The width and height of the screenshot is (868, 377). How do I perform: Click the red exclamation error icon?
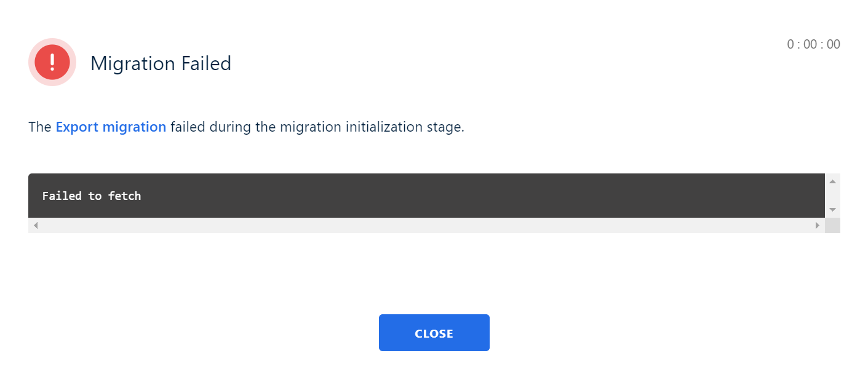click(x=52, y=62)
